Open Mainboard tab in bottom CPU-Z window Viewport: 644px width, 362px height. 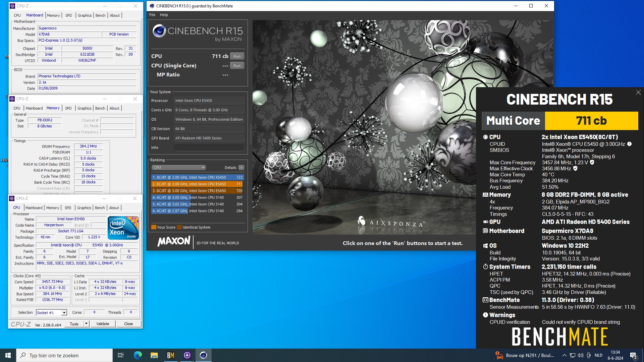34,208
